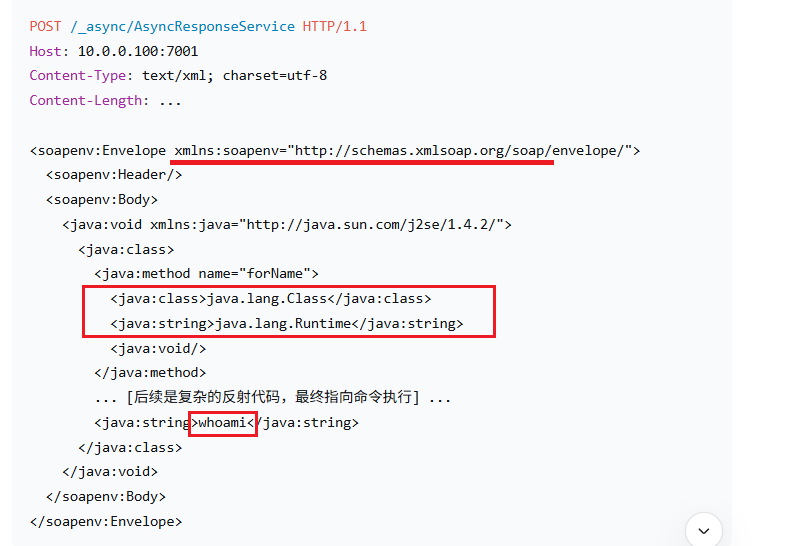Click the Host: 10.0.0.100:7001 header line
This screenshot has width=788, height=546.
tap(114, 51)
